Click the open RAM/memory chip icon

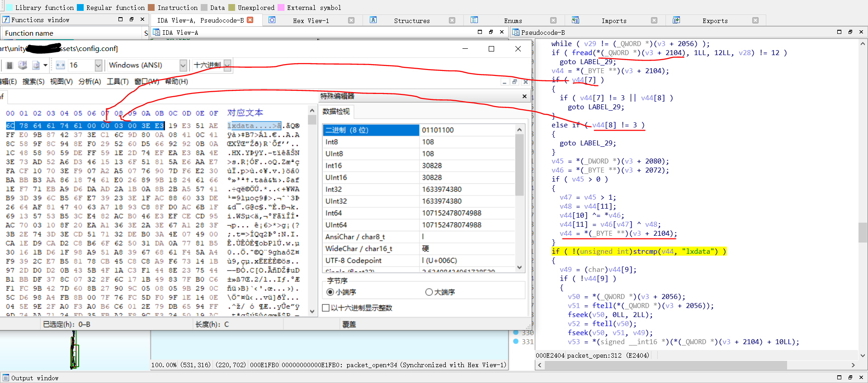tap(9, 65)
